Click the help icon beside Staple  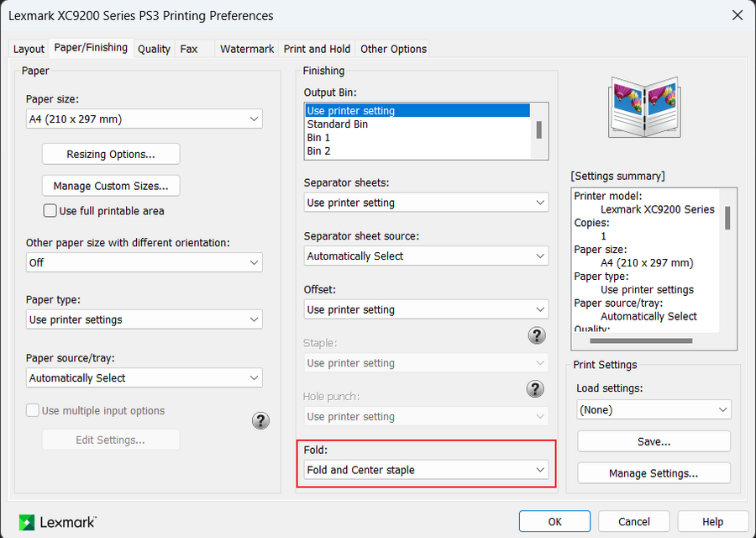click(x=536, y=335)
